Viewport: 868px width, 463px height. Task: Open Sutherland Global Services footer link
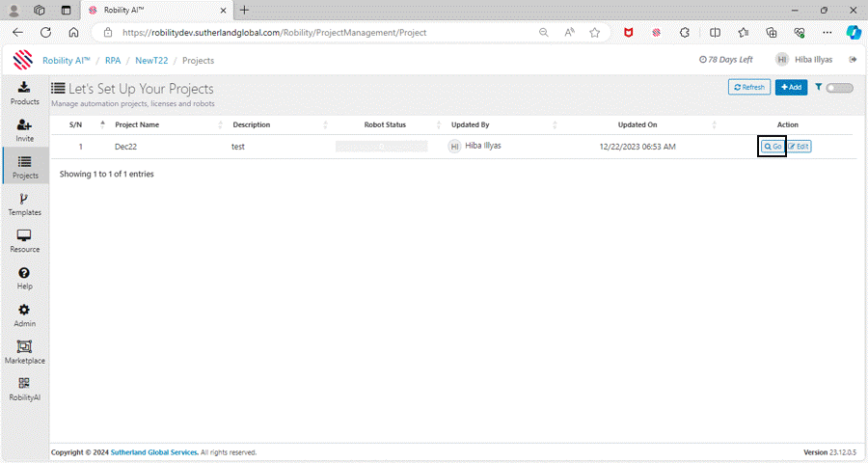(154, 452)
